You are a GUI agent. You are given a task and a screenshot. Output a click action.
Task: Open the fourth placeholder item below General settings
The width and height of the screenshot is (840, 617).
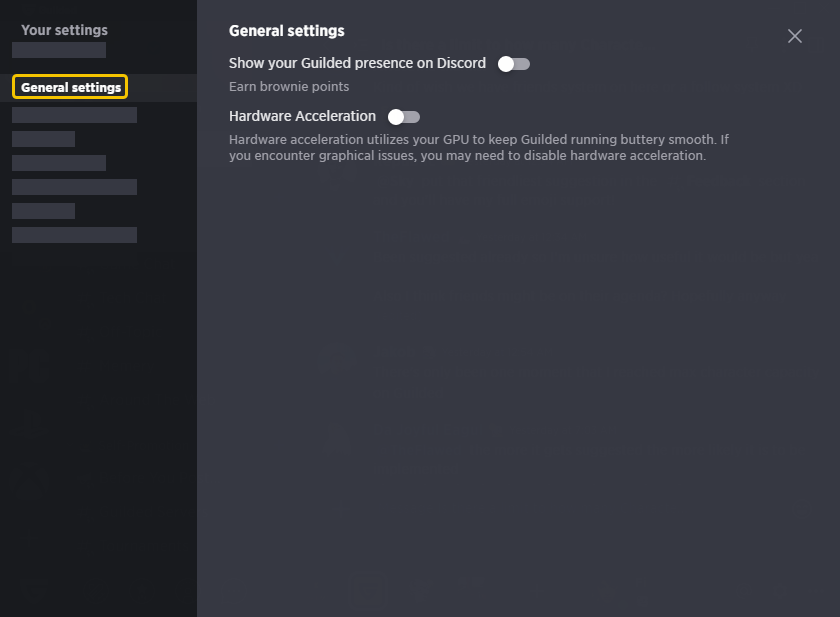coord(74,187)
